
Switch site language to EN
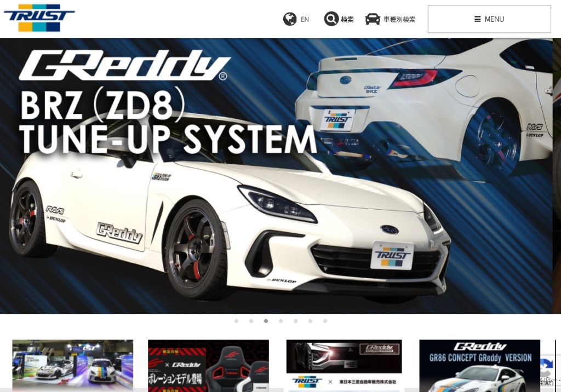tap(305, 19)
